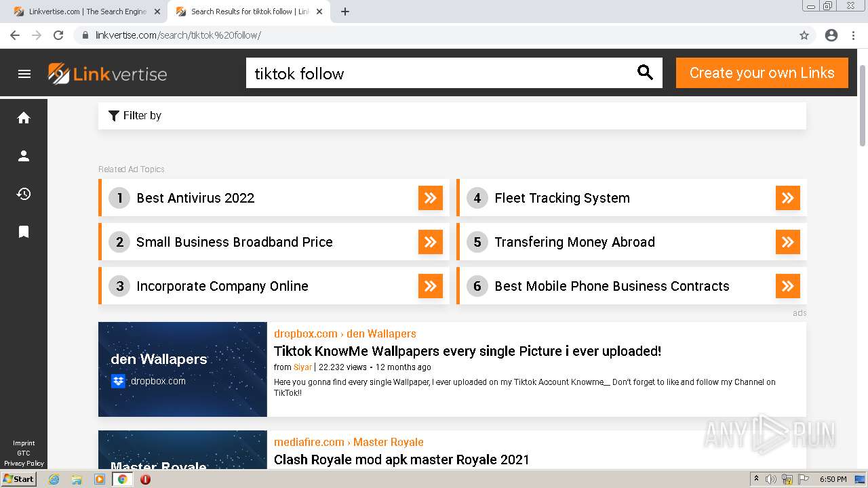868x488 pixels.
Task: Click arrow button for Transfering Money Abroad
Action: pyautogui.click(x=788, y=242)
